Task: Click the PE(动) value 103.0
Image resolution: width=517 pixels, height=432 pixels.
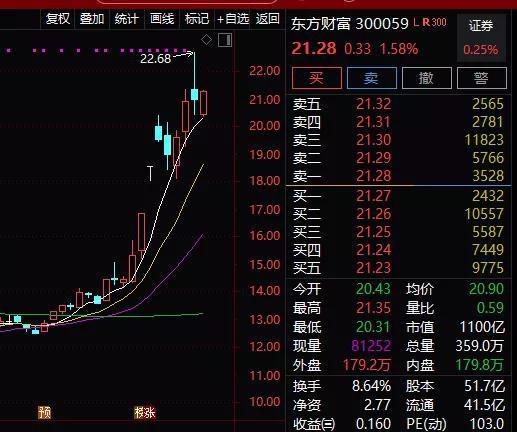Action: click(x=487, y=424)
